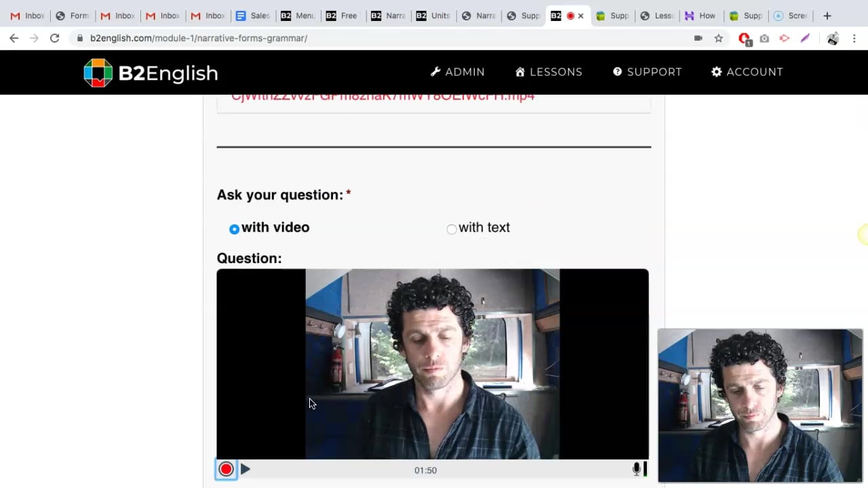Switch to the Sales document tab

tap(252, 16)
